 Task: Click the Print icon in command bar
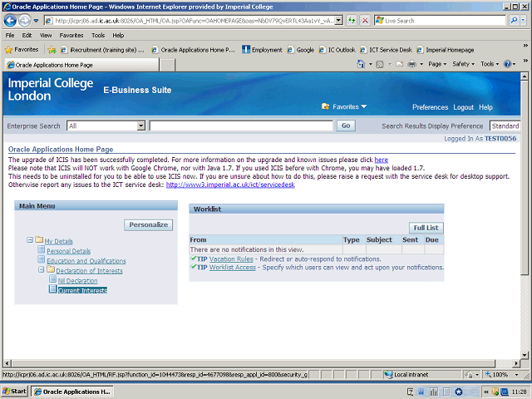point(411,64)
